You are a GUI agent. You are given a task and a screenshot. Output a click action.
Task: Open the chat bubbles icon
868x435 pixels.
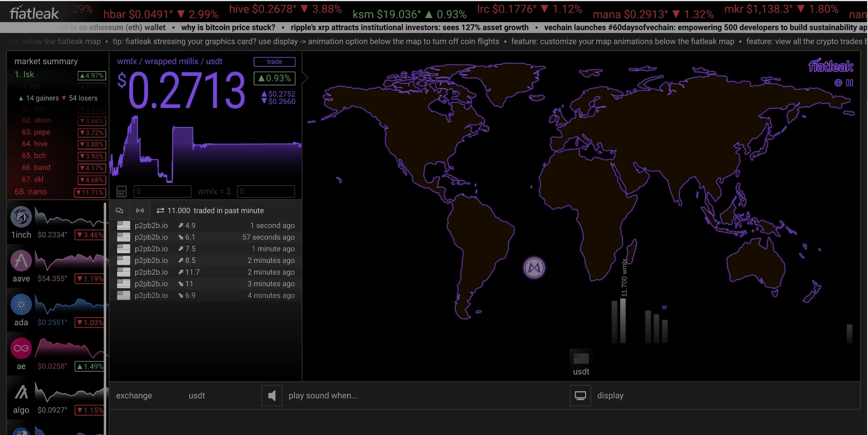click(119, 210)
